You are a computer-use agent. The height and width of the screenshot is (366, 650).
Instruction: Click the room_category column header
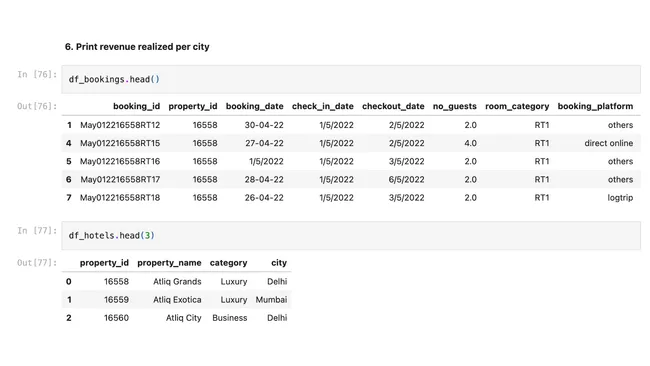[x=517, y=106]
